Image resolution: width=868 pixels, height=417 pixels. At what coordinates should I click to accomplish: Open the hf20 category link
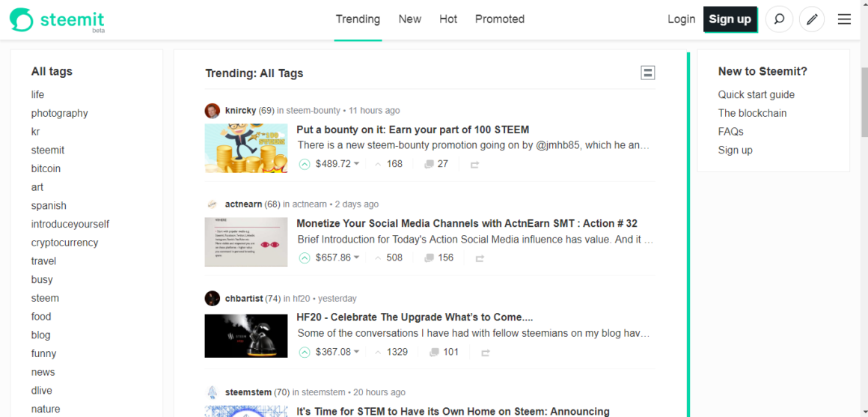pyautogui.click(x=301, y=299)
